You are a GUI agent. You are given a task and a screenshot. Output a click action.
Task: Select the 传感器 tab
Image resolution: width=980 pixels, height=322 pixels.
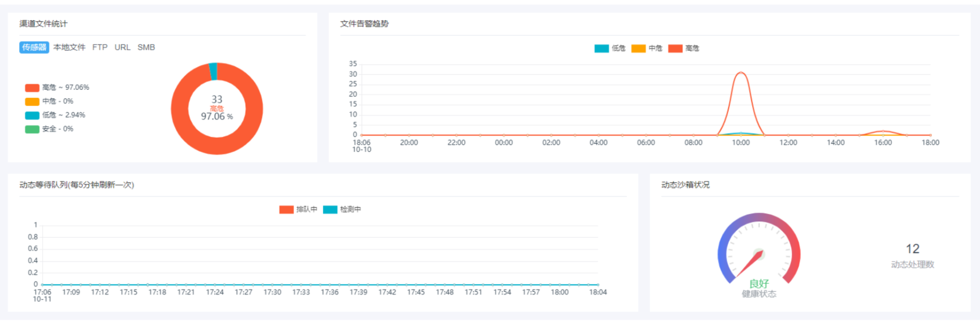[34, 47]
